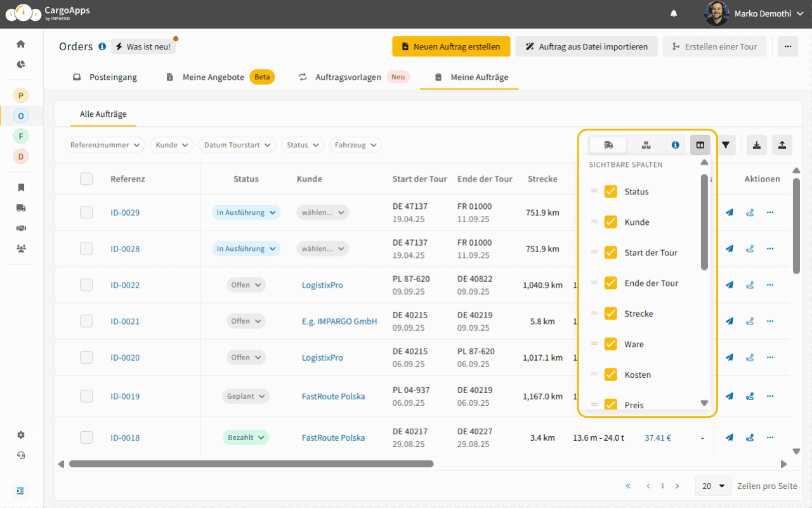Click the contacts/team icon in sidebar

pyautogui.click(x=20, y=248)
